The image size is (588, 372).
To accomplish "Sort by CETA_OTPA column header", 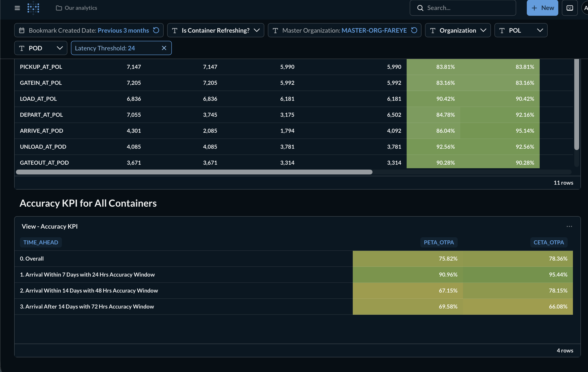I will pyautogui.click(x=549, y=242).
